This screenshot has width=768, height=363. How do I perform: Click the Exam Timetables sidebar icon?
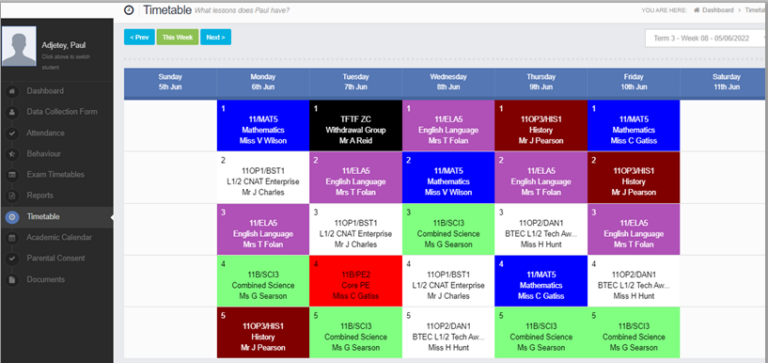tap(12, 175)
